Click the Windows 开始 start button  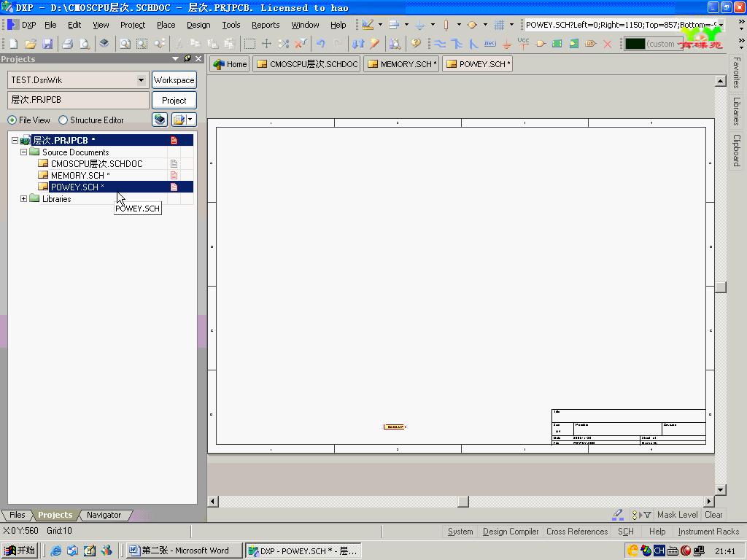tap(20, 551)
